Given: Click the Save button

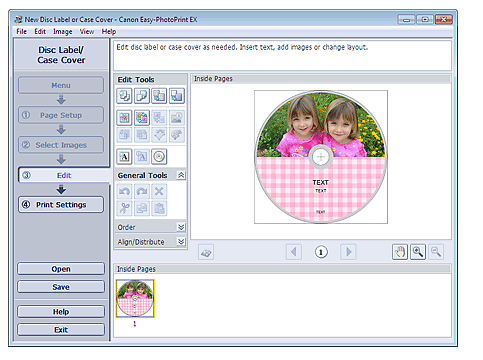Looking at the screenshot, I should [x=61, y=287].
